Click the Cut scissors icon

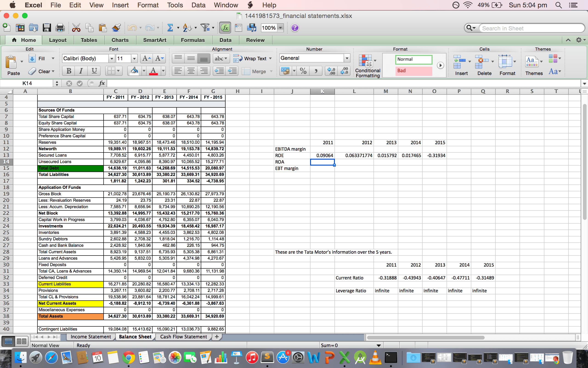point(76,28)
